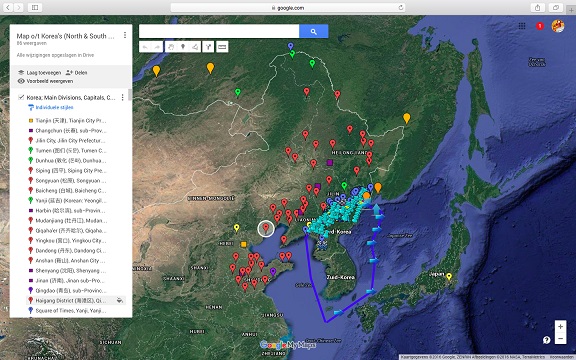Viewport: 576px width, 360px height.
Task: Click the Alle wijzigingen opgeslagen in Drive text
Action: [55, 55]
